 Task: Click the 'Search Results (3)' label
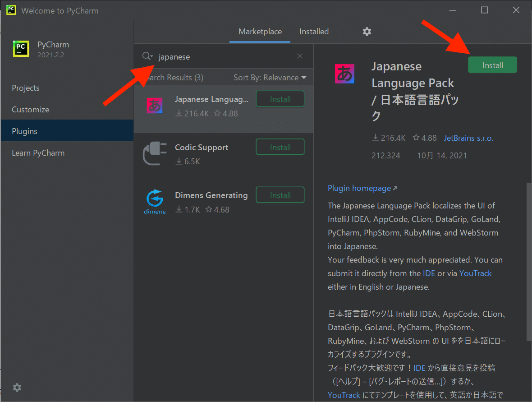click(173, 78)
